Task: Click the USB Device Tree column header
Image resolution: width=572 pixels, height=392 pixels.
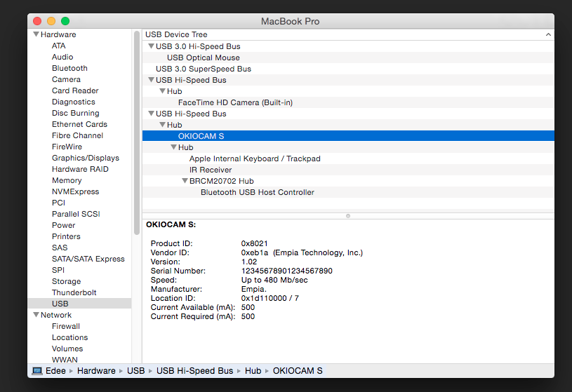Action: [x=176, y=34]
